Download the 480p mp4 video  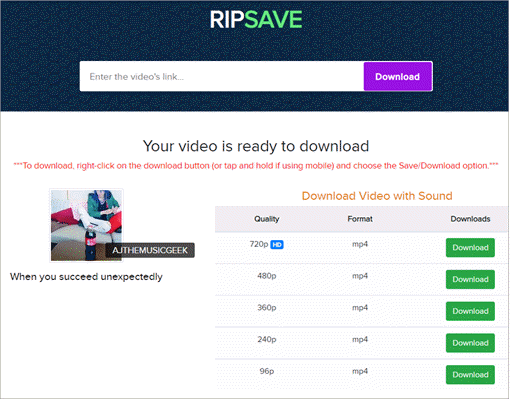point(470,279)
